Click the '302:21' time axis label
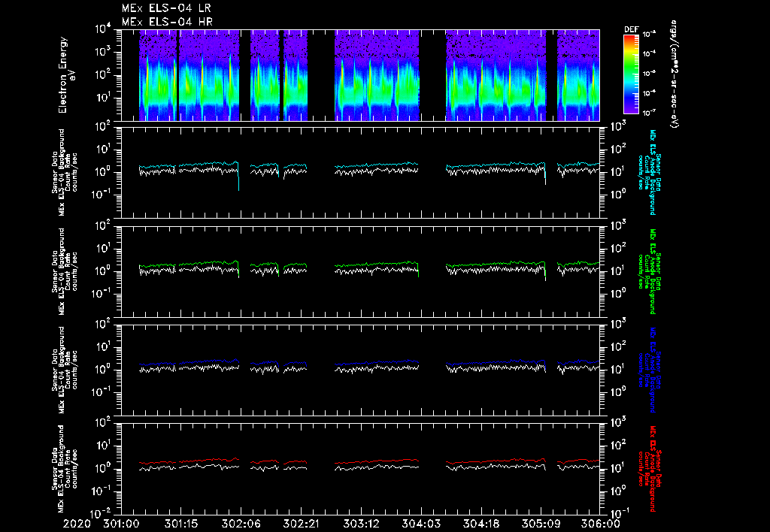770x532 pixels. [301, 524]
